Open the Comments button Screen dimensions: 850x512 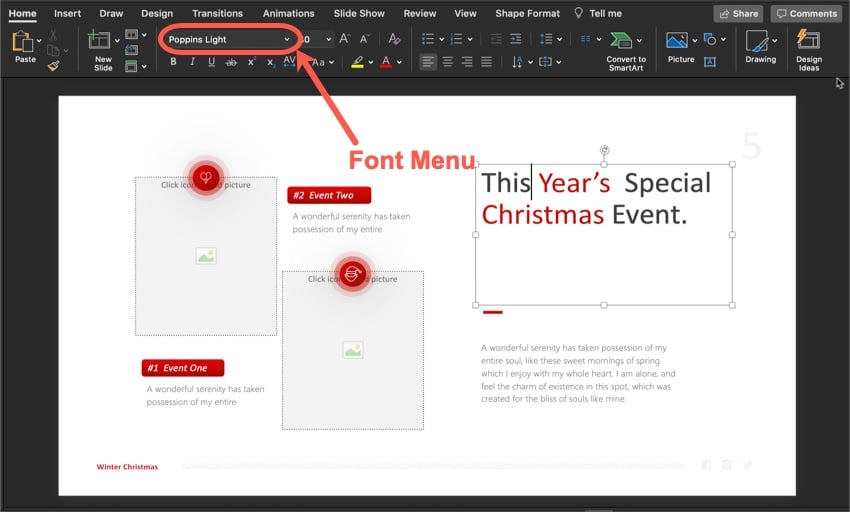(806, 13)
